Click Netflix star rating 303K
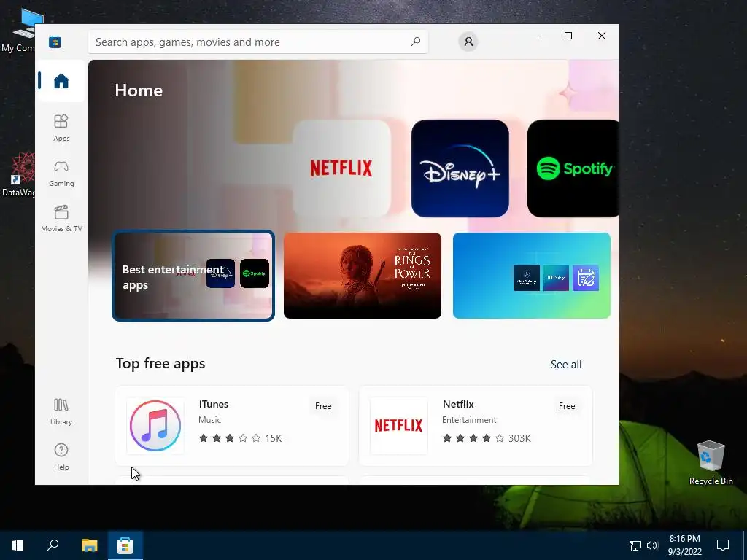 (487, 438)
